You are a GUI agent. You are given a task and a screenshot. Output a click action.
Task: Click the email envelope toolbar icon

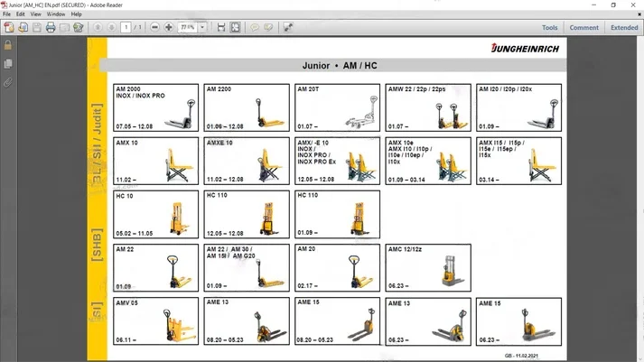[x=64, y=27]
